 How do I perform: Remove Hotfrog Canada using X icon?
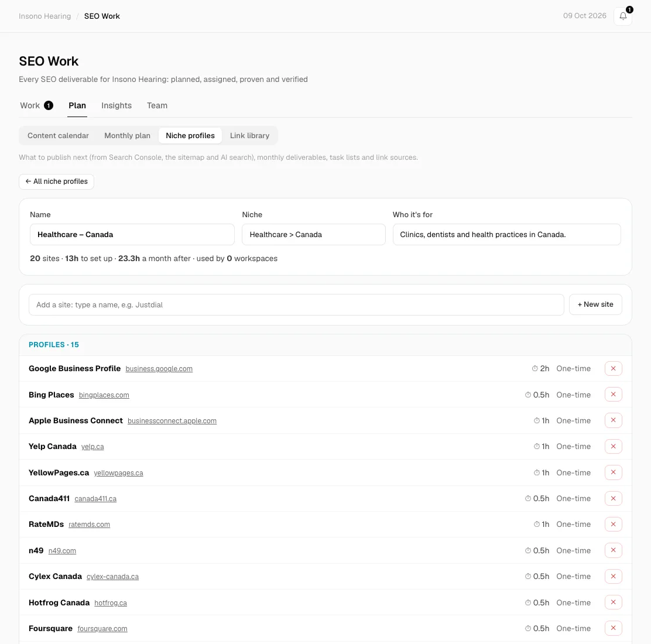(x=613, y=602)
